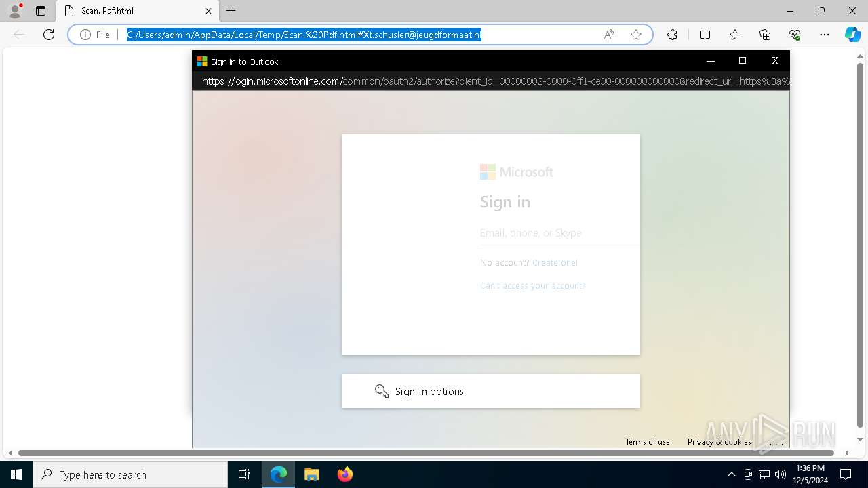Go back using the back arrow
Screen dimensions: 868x488
point(19,35)
